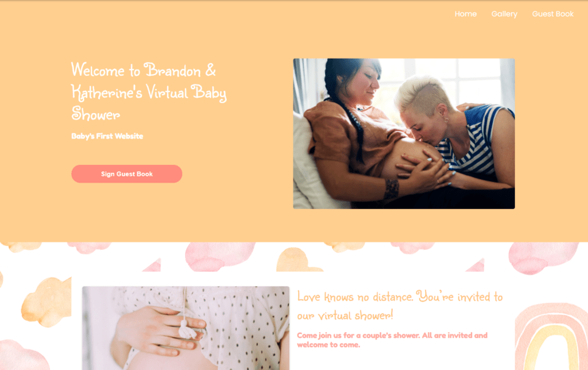Open Guest Book in the top navigation

[x=553, y=14]
